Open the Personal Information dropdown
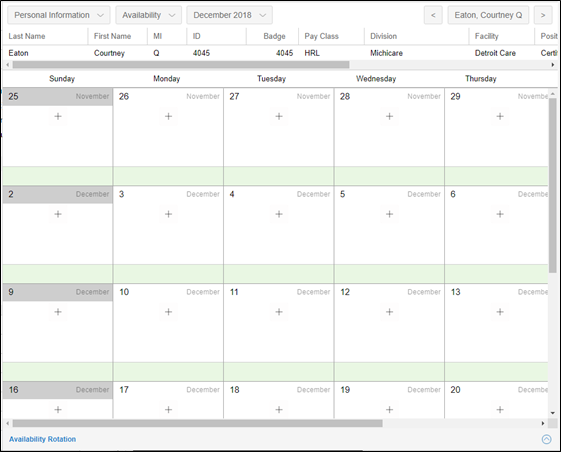This screenshot has width=561, height=452. click(59, 15)
